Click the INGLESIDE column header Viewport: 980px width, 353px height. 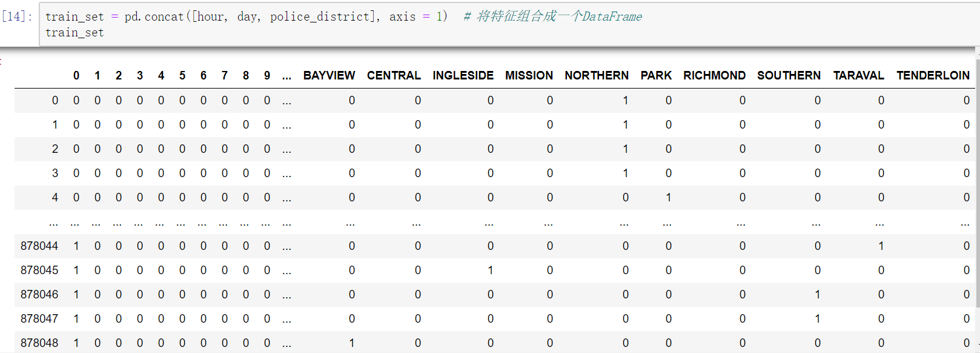463,76
